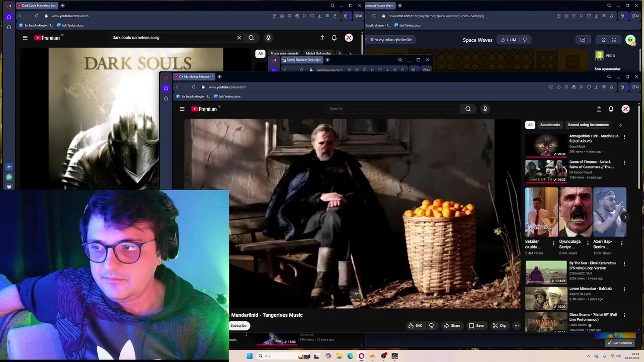
Task: Dislike the Space Waves game
Action: coord(525,40)
